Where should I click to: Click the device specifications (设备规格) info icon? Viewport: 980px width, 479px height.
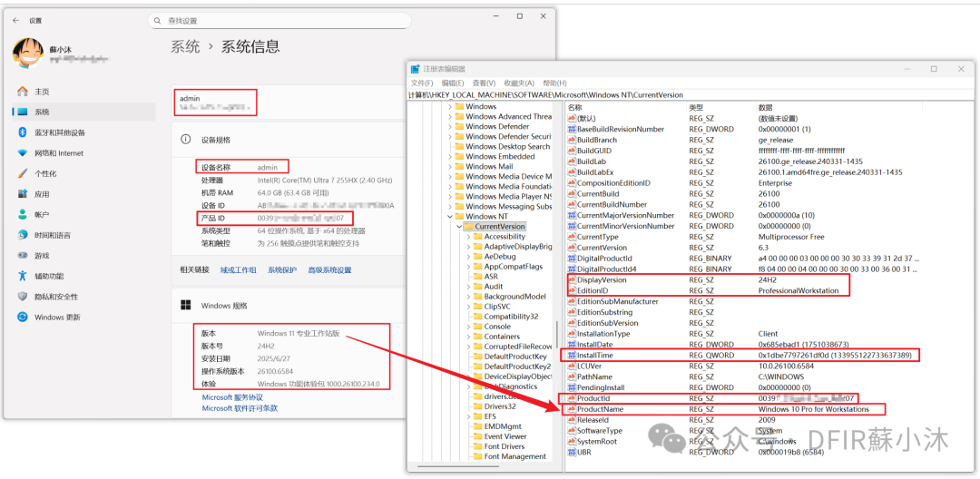click(x=186, y=140)
